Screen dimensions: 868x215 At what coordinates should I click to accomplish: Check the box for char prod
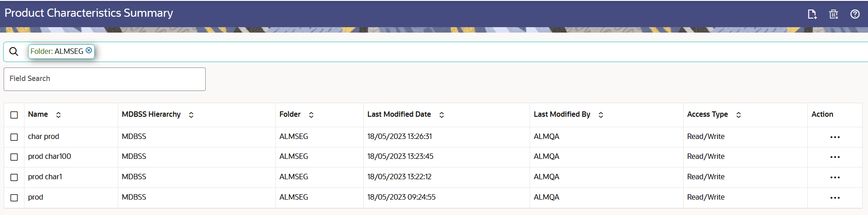coord(14,137)
